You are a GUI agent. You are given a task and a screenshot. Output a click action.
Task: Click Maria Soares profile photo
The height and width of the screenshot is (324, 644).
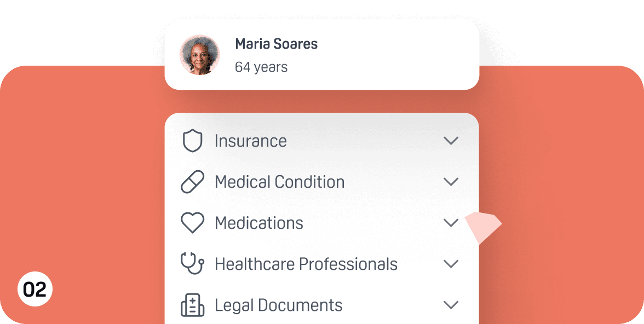[x=200, y=54]
